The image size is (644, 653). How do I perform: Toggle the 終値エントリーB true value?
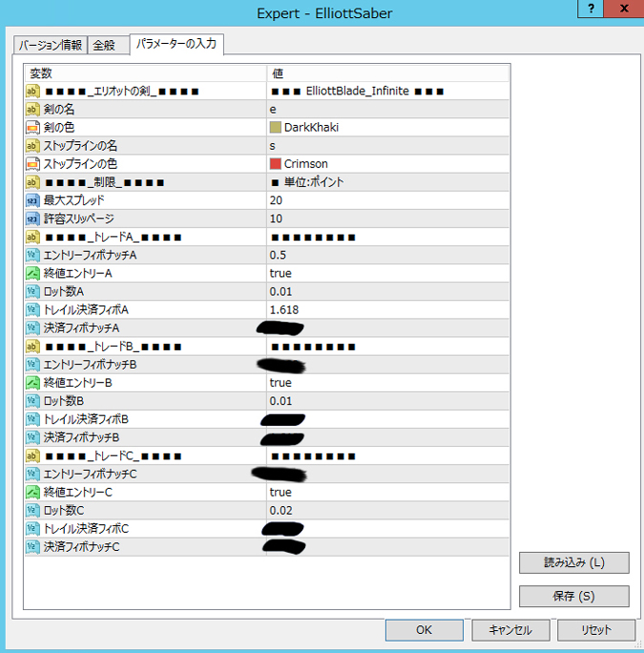(x=388, y=383)
